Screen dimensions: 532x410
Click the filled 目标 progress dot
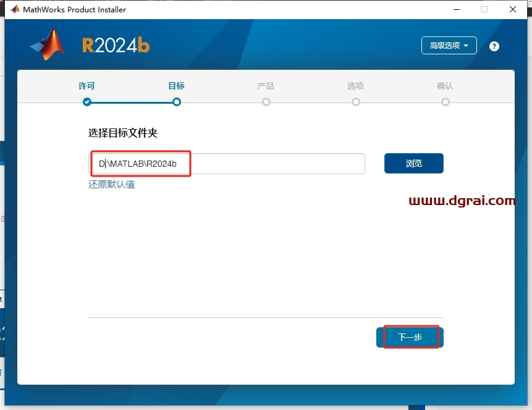click(176, 102)
